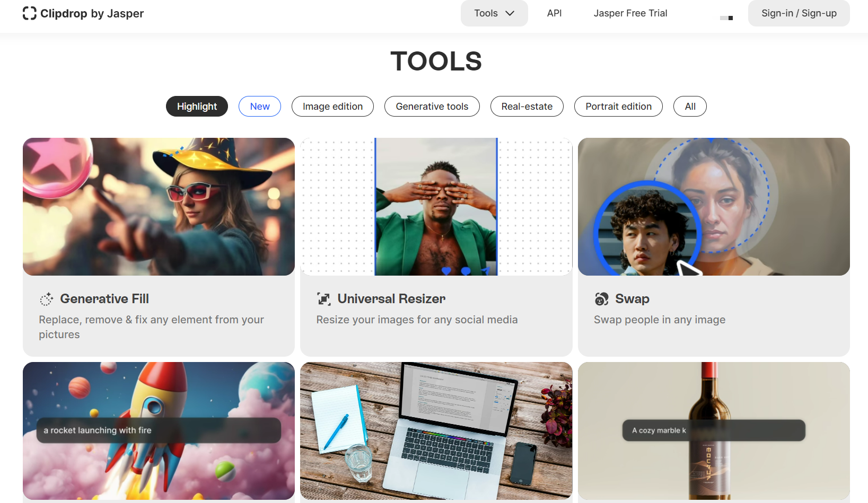
Task: Select the Highlight filter
Action: pos(197,106)
